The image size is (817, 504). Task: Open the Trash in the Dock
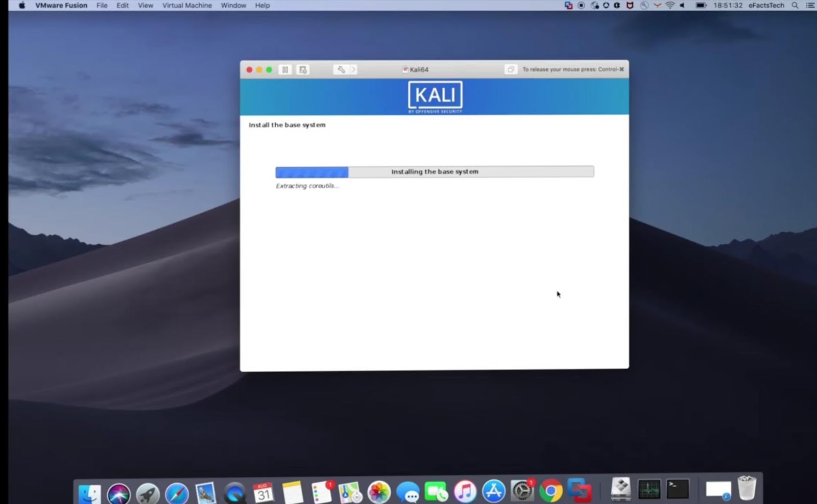click(747, 488)
